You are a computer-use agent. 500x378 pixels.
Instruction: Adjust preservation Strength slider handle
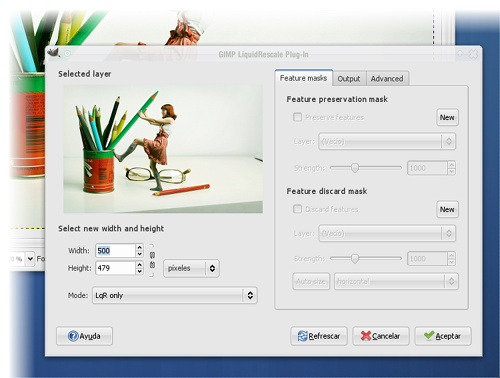(x=355, y=168)
